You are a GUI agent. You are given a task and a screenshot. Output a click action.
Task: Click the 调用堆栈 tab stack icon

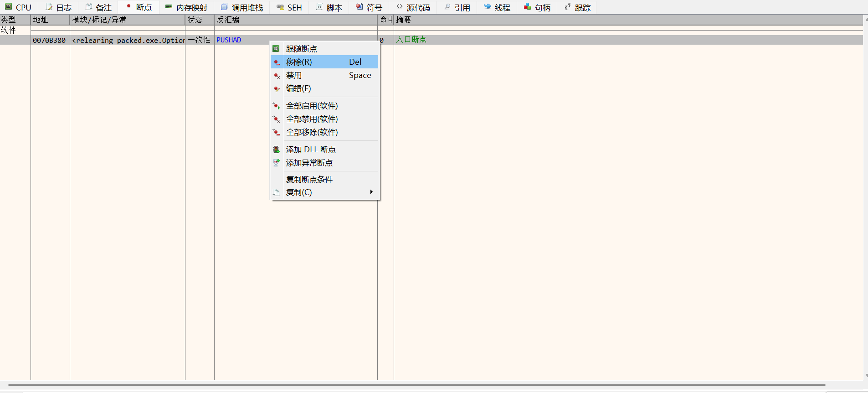tap(224, 7)
